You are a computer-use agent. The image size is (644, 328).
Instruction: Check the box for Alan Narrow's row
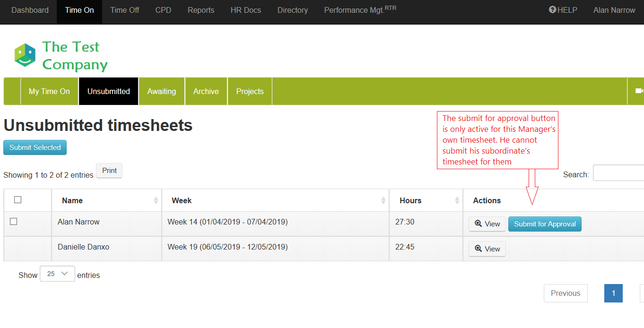point(14,222)
